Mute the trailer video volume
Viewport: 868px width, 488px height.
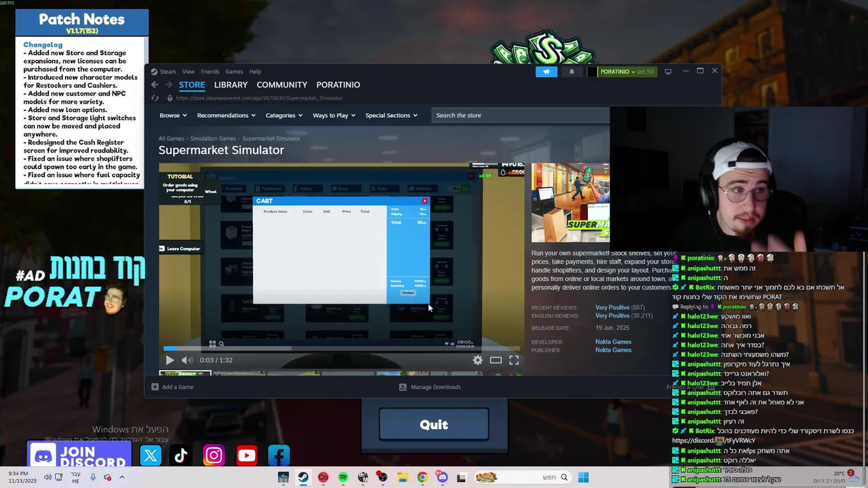187,360
